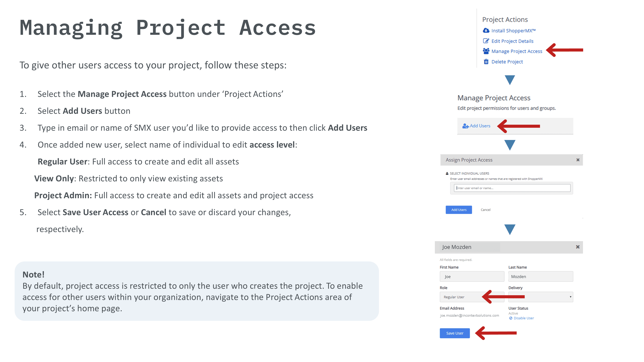Click Cancel in Assign Project Access
644x362 pixels.
[485, 210]
